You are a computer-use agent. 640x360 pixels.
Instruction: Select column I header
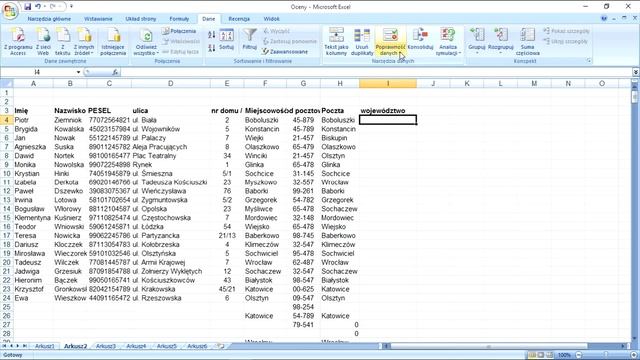[x=388, y=84]
